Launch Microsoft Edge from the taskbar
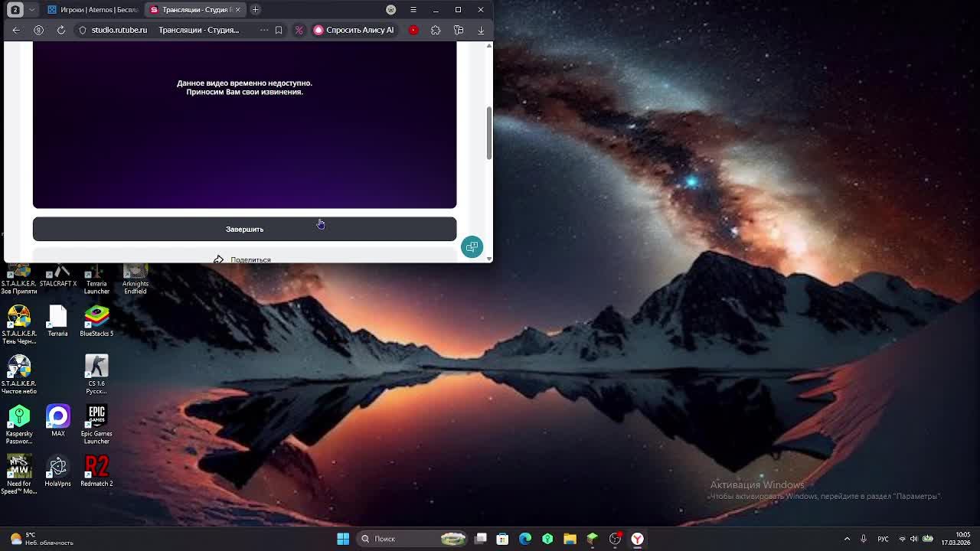Image resolution: width=980 pixels, height=551 pixels. coord(525,539)
